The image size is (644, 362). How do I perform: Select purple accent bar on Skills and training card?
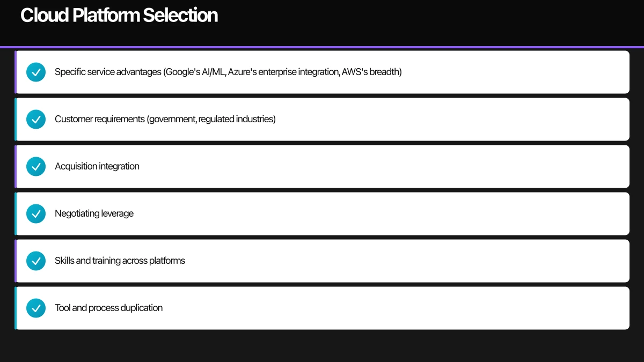point(16,261)
